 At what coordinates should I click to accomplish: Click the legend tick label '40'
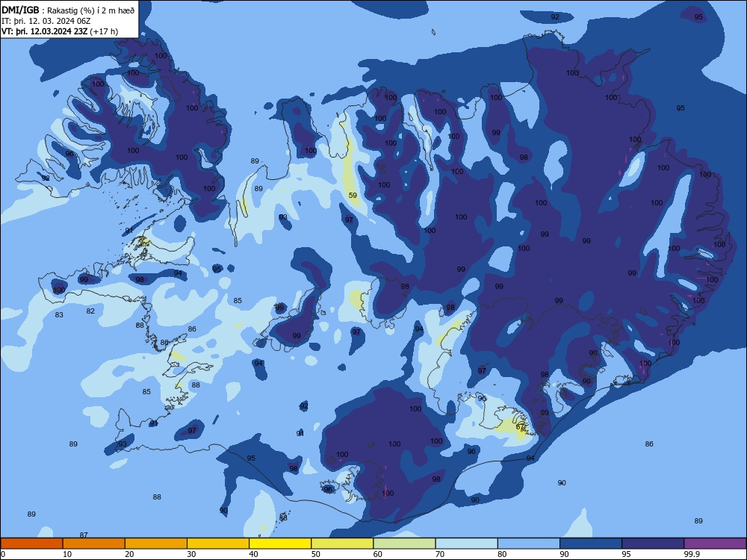[253, 554]
